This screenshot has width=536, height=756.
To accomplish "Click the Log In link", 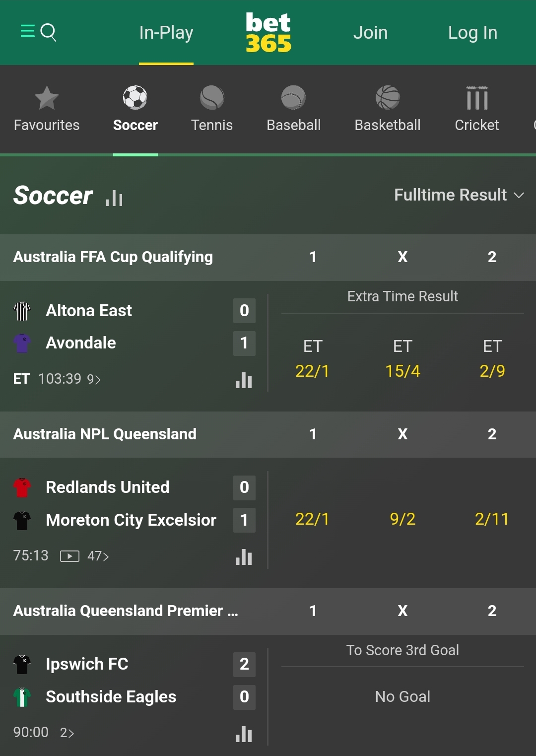I will click(x=472, y=32).
